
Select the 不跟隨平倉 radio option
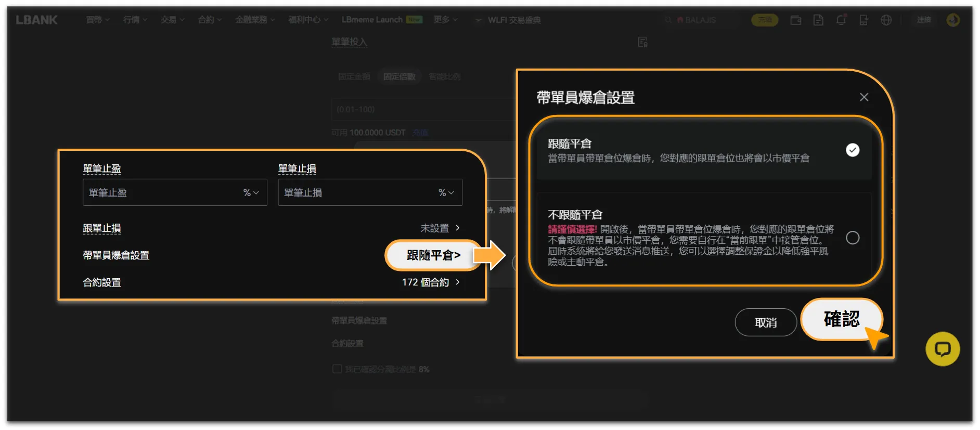click(853, 238)
